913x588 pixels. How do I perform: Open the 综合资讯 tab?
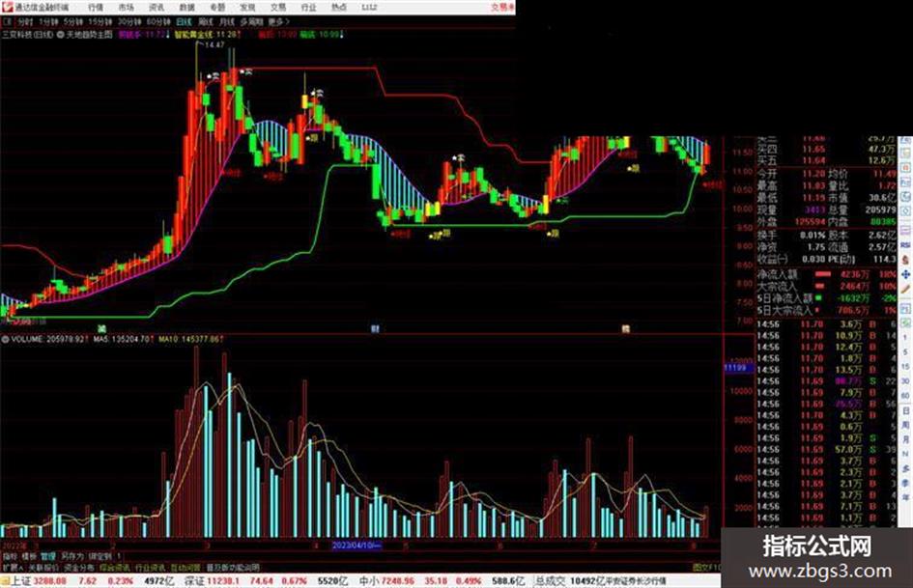pyautogui.click(x=114, y=568)
